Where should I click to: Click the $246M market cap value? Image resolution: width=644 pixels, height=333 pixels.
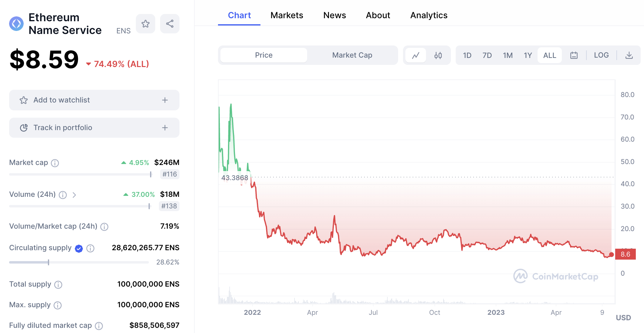[x=167, y=163]
